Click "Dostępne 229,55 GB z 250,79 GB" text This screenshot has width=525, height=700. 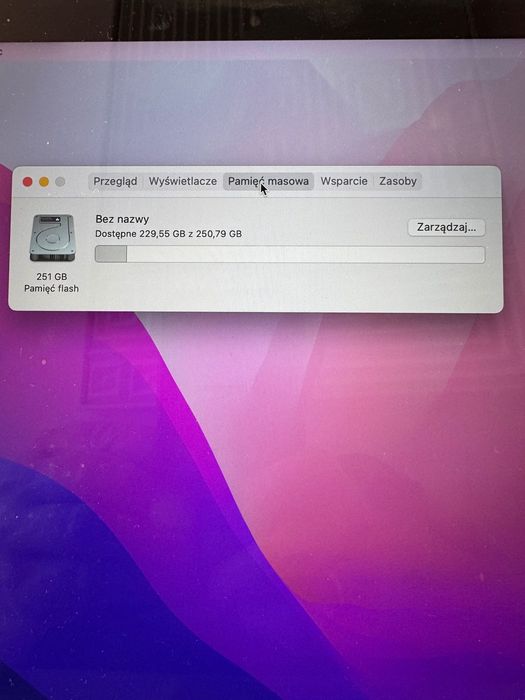click(x=169, y=234)
